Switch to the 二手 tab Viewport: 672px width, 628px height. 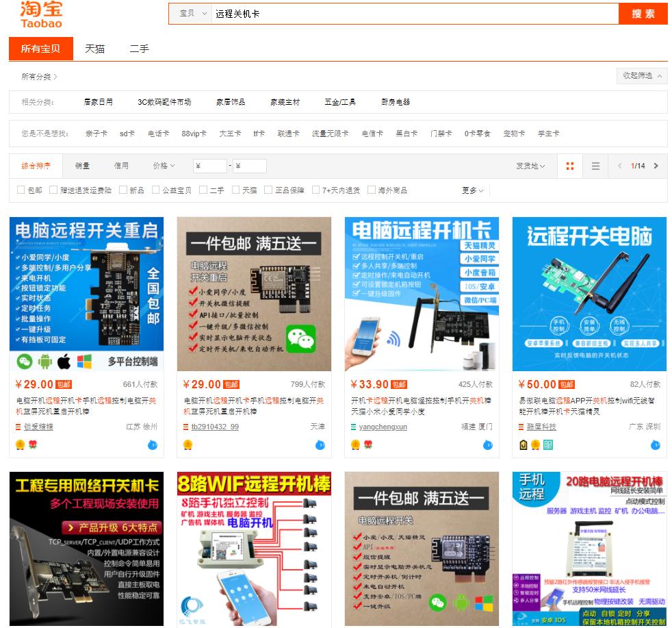click(140, 49)
